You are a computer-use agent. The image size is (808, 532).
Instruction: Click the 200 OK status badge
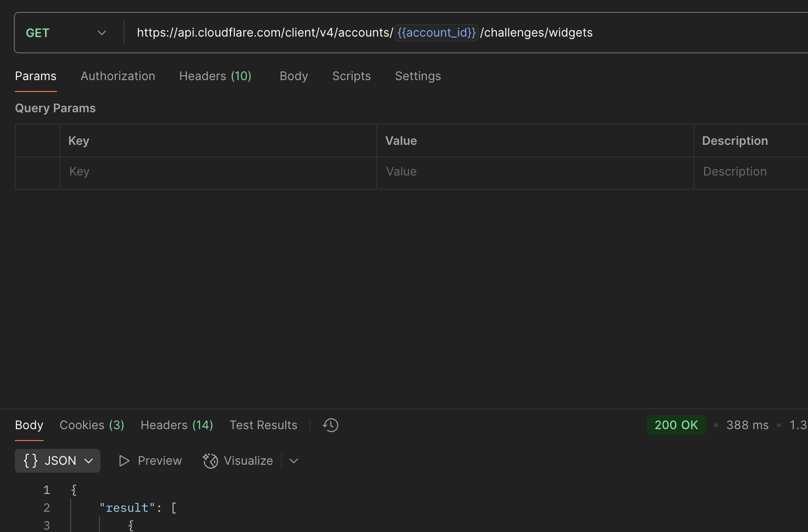click(x=676, y=425)
